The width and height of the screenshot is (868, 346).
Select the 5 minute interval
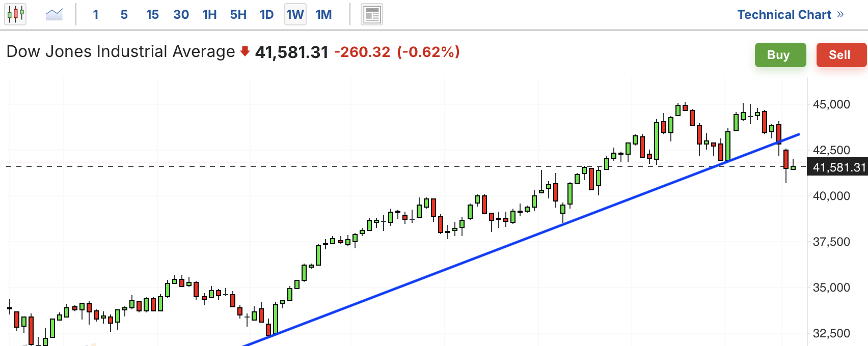click(x=124, y=15)
